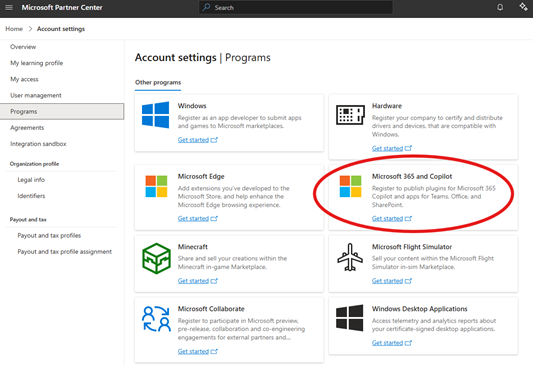This screenshot has height=366, width=533.
Task: Open User management in the sidebar
Action: point(36,95)
